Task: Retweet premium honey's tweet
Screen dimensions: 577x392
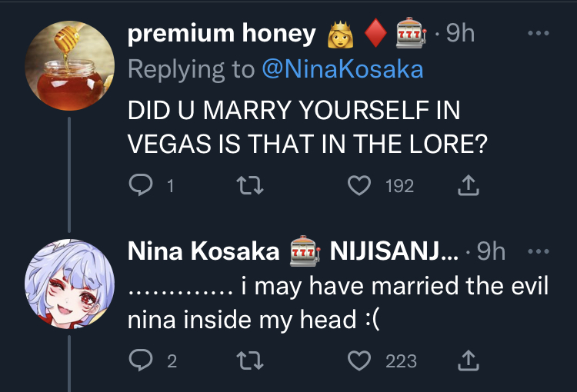Action: tap(247, 185)
